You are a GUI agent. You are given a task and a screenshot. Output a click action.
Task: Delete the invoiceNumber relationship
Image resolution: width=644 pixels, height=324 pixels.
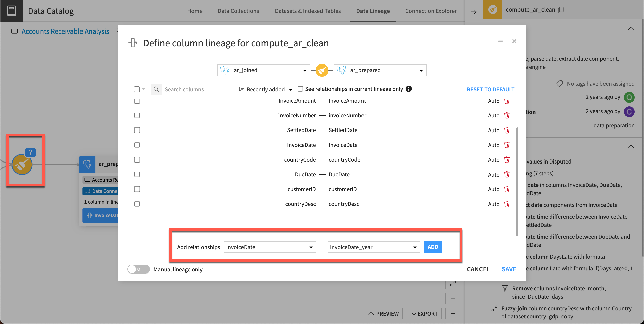coord(507,115)
